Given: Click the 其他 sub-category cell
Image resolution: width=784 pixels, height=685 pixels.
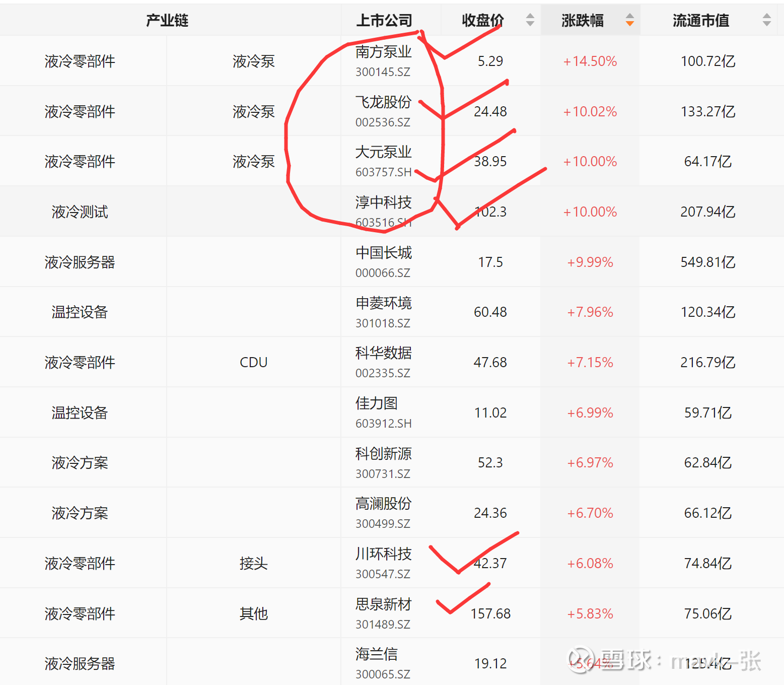Looking at the screenshot, I should click(x=254, y=614).
